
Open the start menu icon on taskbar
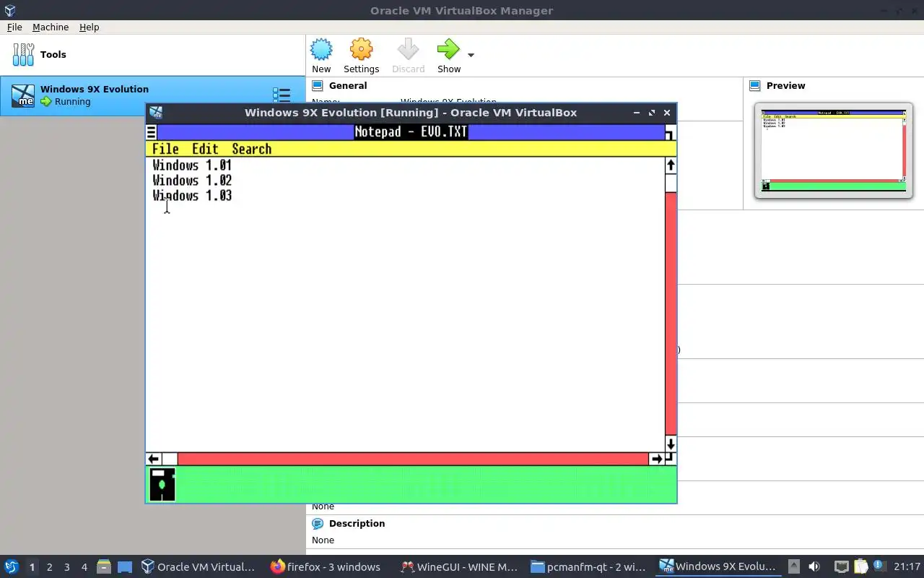click(11, 567)
